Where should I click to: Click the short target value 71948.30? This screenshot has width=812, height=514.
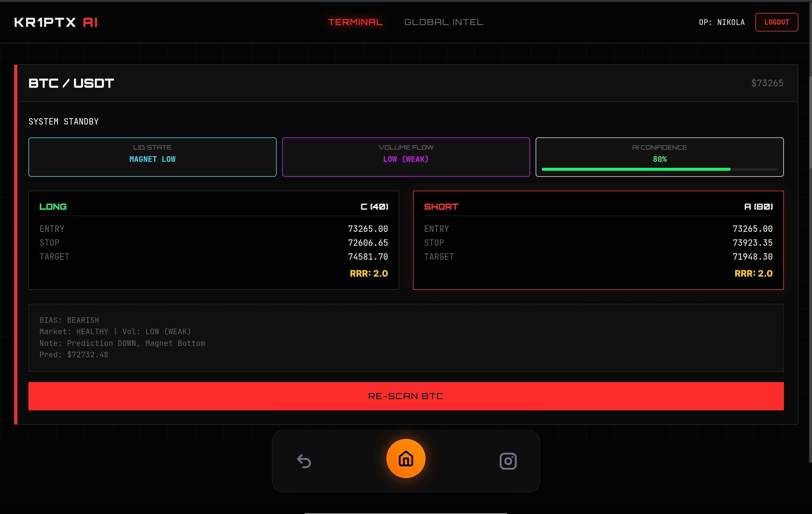pos(753,257)
